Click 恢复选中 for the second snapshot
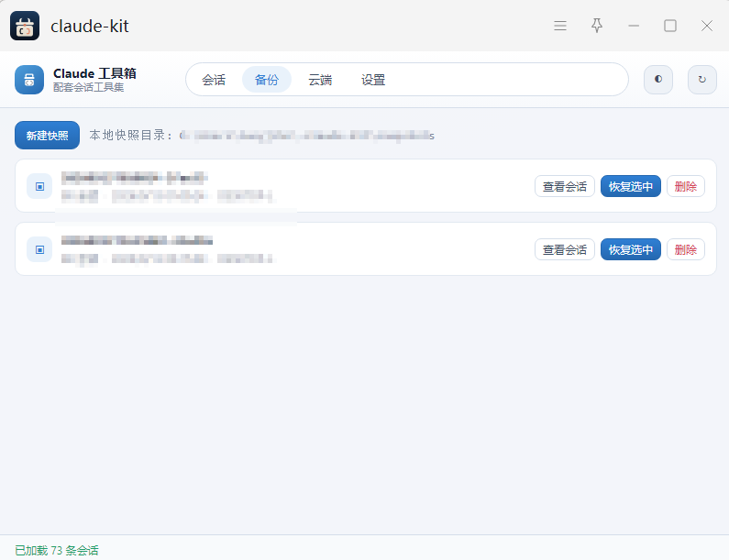 pyautogui.click(x=631, y=249)
